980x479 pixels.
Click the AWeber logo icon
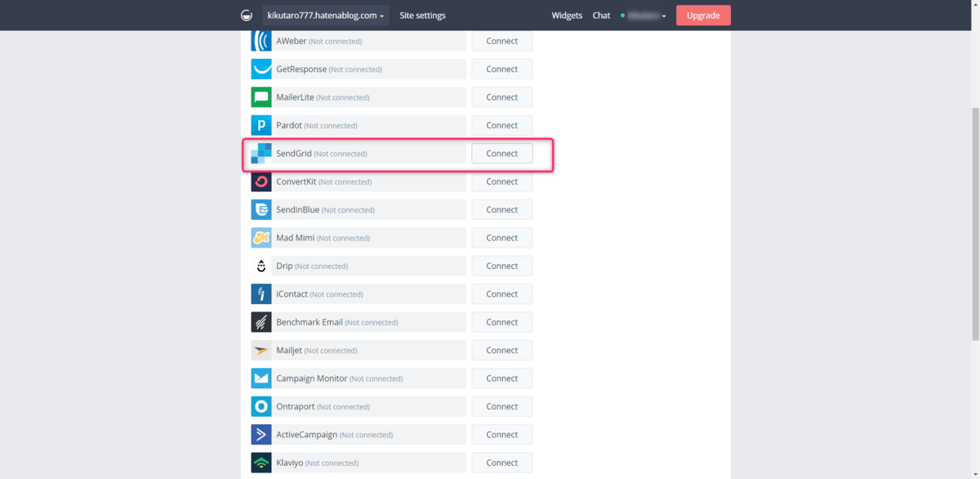coord(261,41)
